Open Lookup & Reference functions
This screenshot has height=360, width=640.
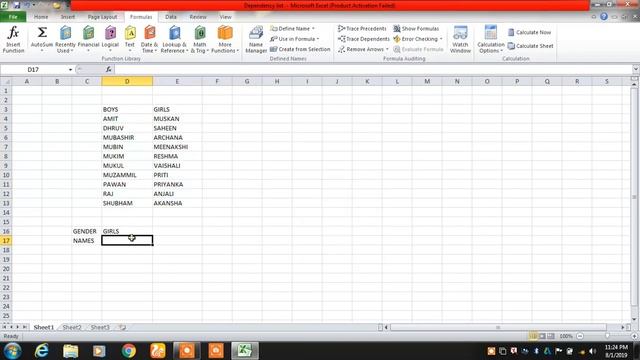174,39
